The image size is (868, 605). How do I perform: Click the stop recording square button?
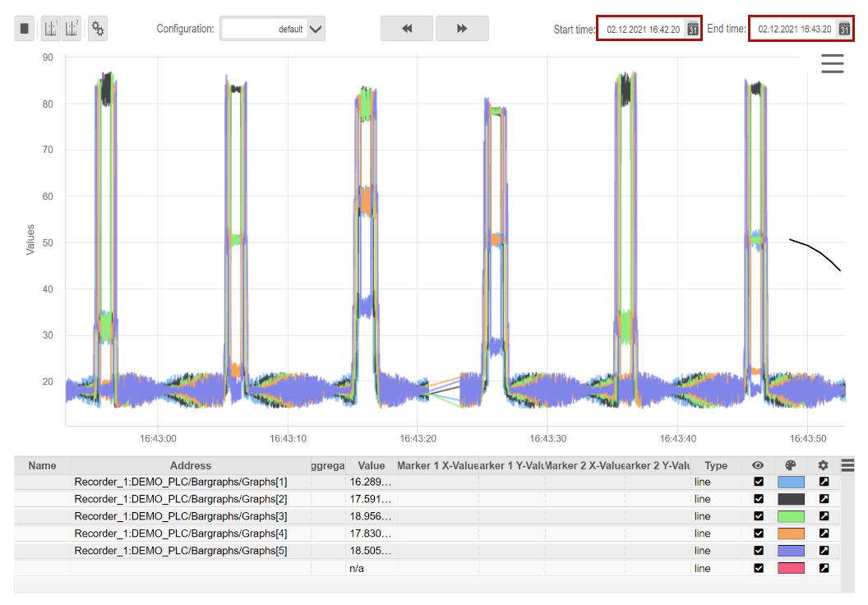click(25, 29)
